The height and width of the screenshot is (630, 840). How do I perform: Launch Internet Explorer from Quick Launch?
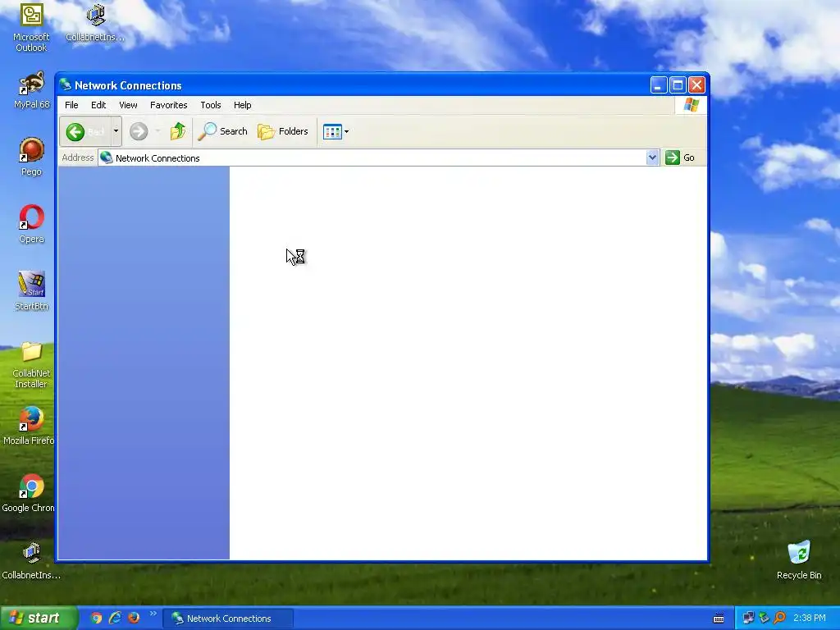(115, 618)
